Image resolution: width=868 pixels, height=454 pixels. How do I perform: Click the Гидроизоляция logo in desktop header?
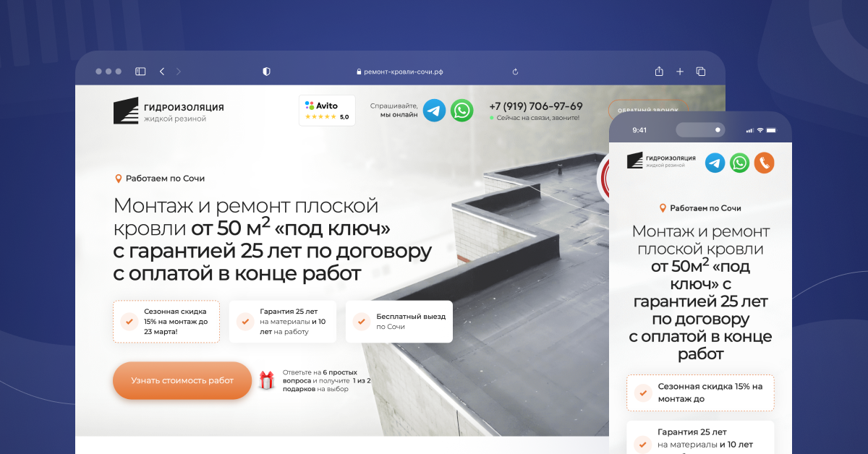click(169, 111)
